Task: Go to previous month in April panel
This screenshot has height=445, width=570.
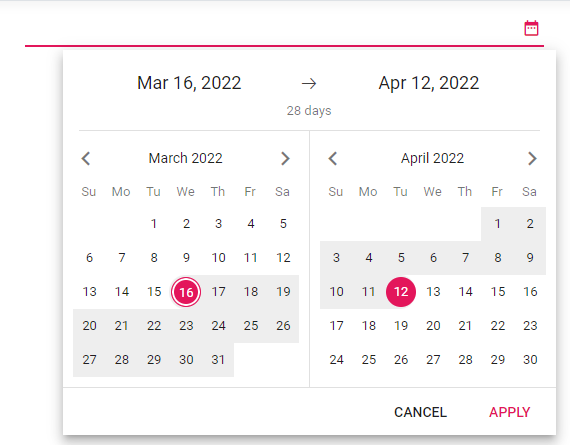Action: [x=333, y=159]
